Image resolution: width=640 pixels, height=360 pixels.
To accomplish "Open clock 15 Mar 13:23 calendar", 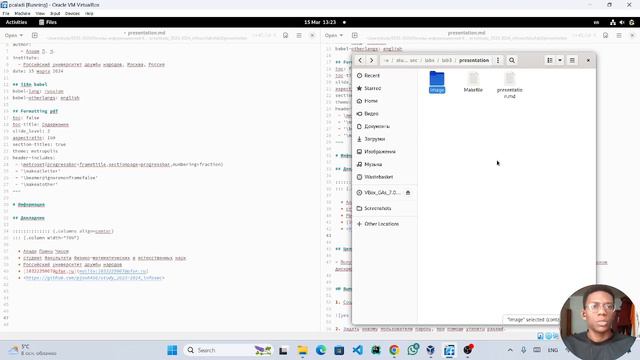I will pyautogui.click(x=320, y=22).
